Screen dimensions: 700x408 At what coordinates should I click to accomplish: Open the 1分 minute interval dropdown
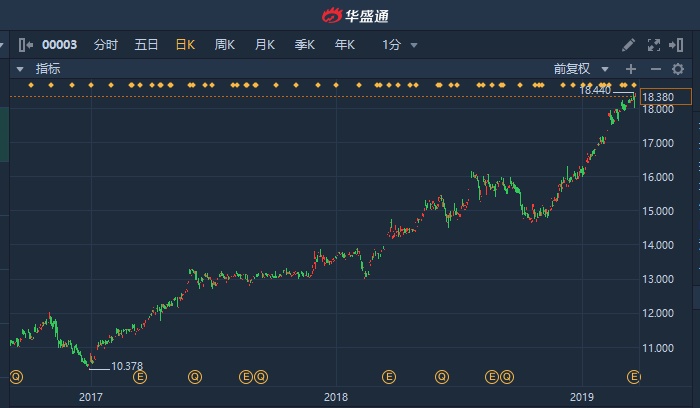pos(399,45)
